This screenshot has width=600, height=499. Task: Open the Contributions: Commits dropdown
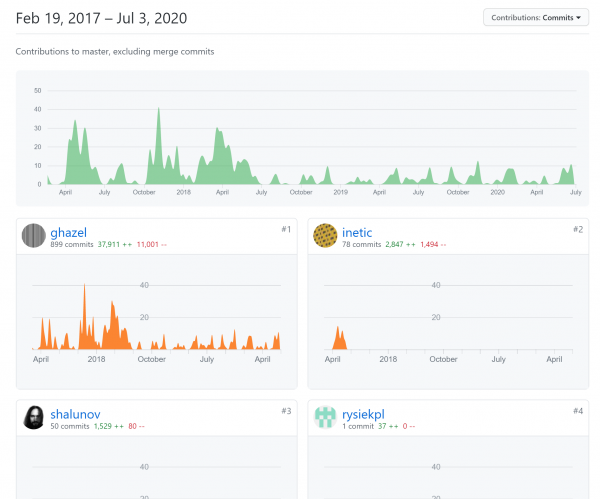[535, 17]
